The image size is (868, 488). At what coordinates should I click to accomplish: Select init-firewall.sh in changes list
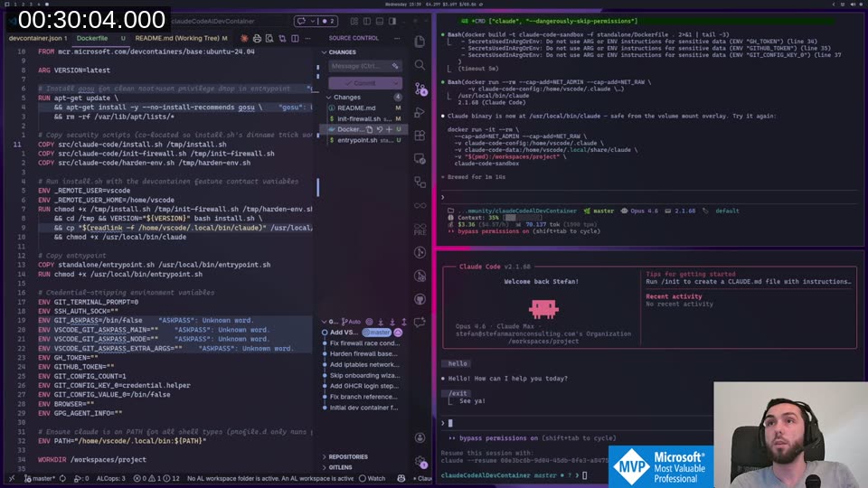[x=363, y=118]
